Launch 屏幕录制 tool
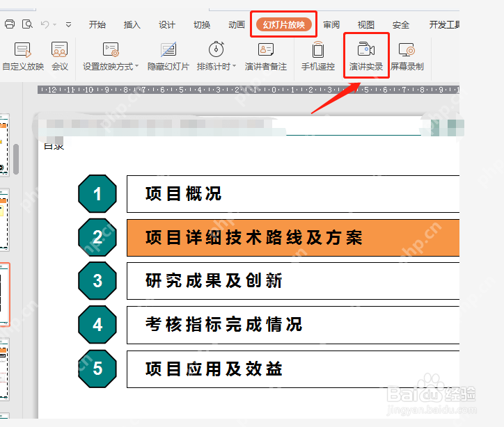This screenshot has height=427, width=504. [407, 56]
